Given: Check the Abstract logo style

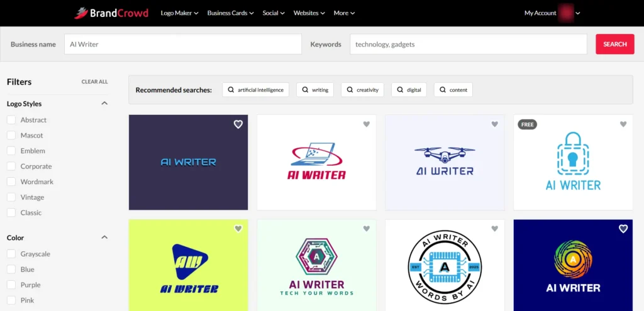Looking at the screenshot, I should coord(11,120).
